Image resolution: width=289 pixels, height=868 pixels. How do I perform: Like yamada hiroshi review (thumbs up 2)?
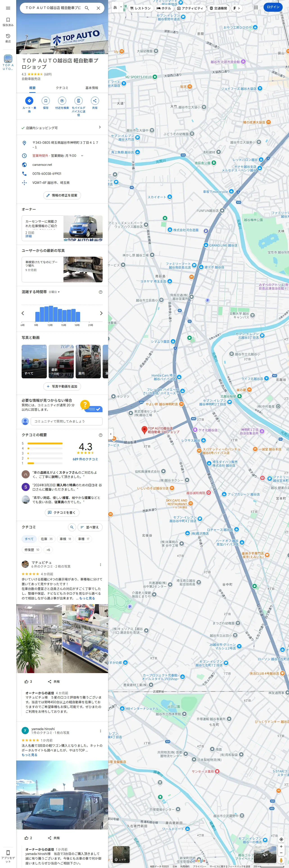(28, 838)
